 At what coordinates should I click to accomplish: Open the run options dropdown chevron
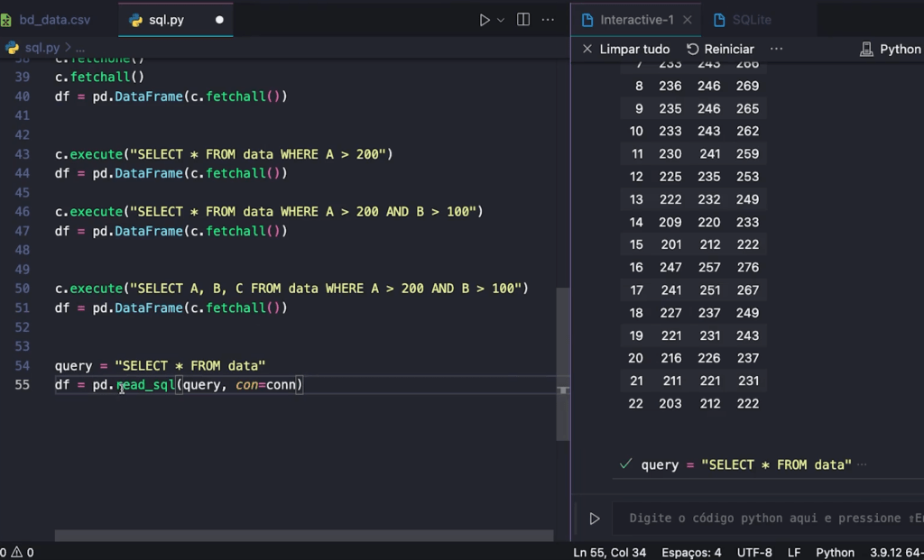coord(498,18)
